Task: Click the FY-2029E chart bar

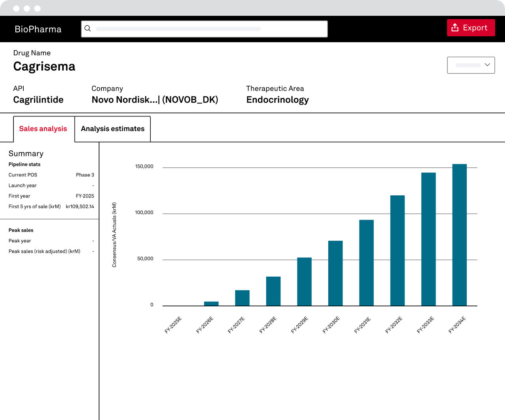Action: tap(304, 281)
